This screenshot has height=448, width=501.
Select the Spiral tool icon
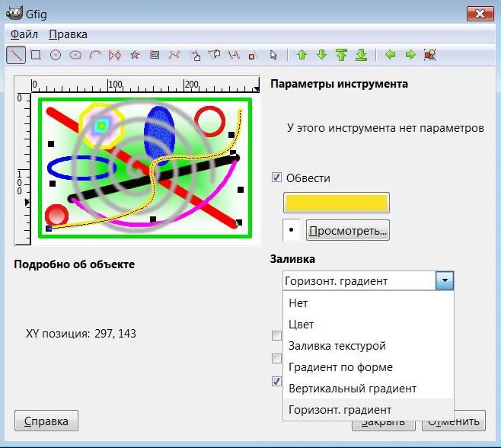pyautogui.click(x=155, y=55)
